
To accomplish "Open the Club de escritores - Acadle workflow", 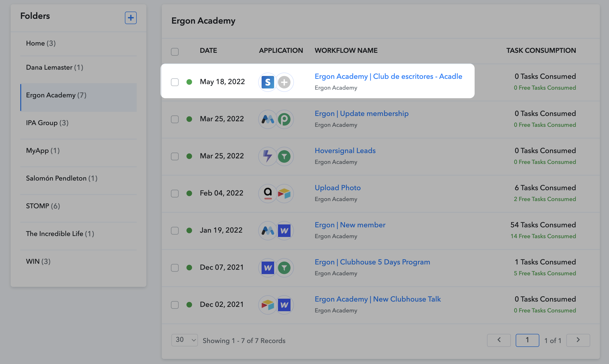I will [x=388, y=76].
